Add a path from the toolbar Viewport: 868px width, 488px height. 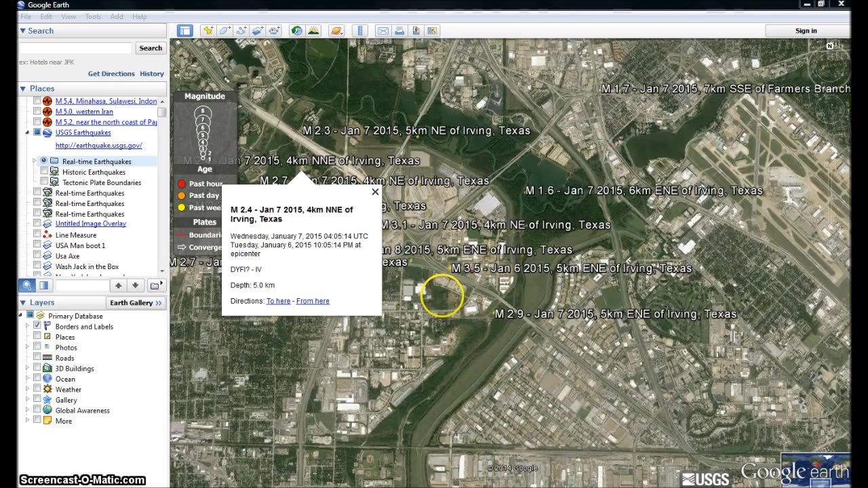241,30
